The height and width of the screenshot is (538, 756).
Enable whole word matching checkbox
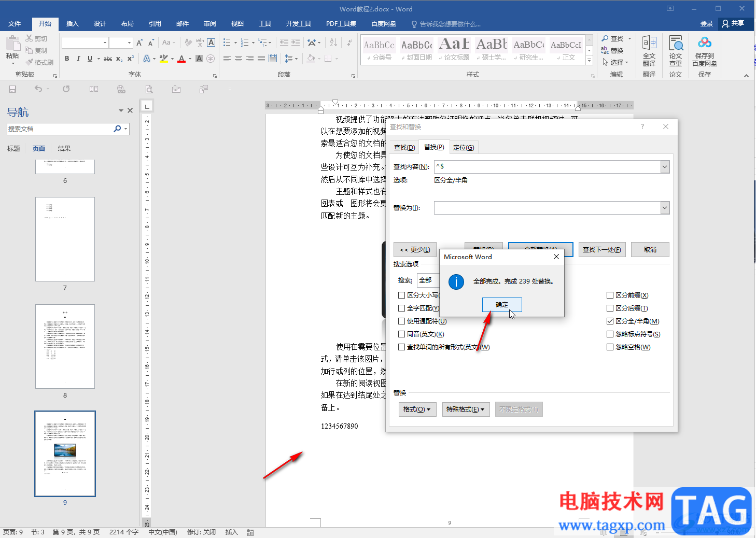tap(401, 308)
